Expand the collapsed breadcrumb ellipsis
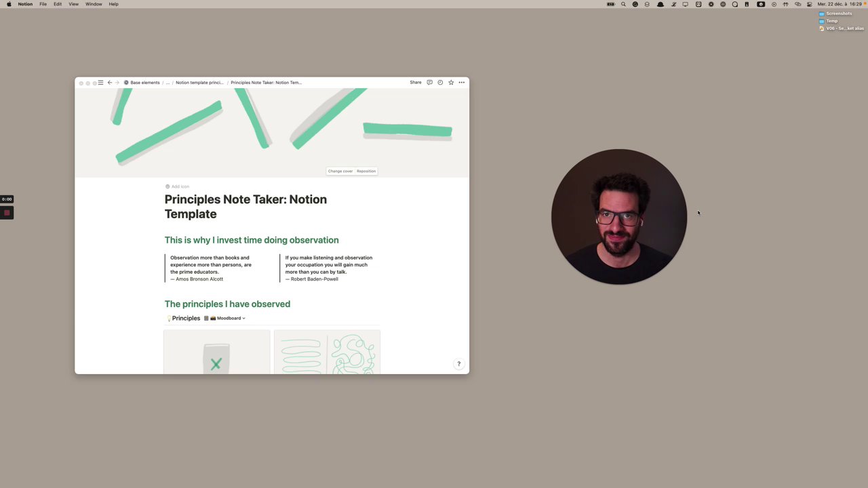868x488 pixels. pos(167,83)
